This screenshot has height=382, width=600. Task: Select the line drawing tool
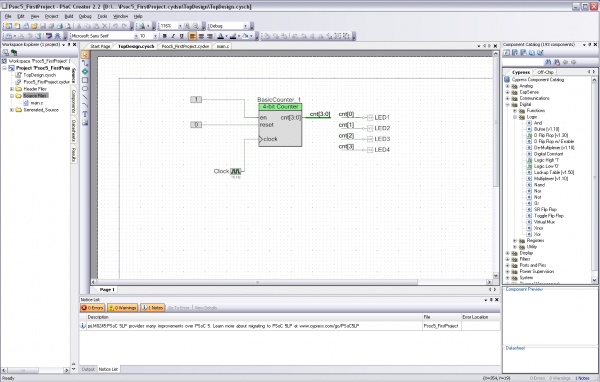(x=85, y=97)
